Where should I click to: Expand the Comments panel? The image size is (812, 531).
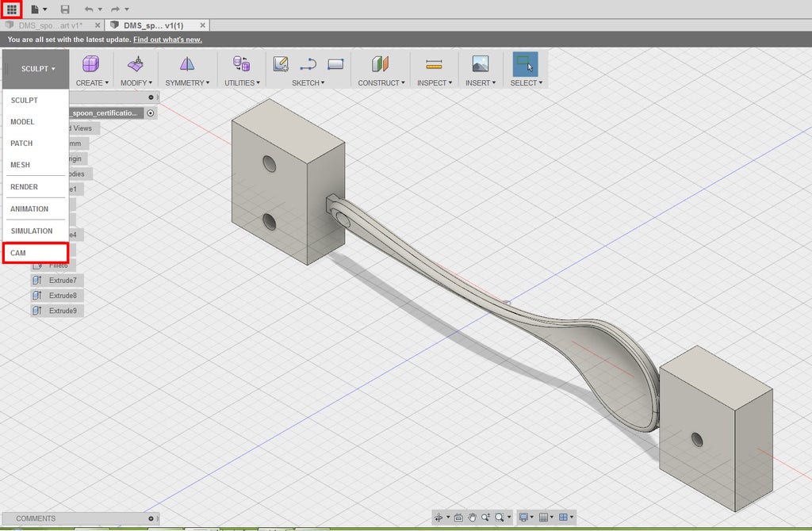[151, 518]
